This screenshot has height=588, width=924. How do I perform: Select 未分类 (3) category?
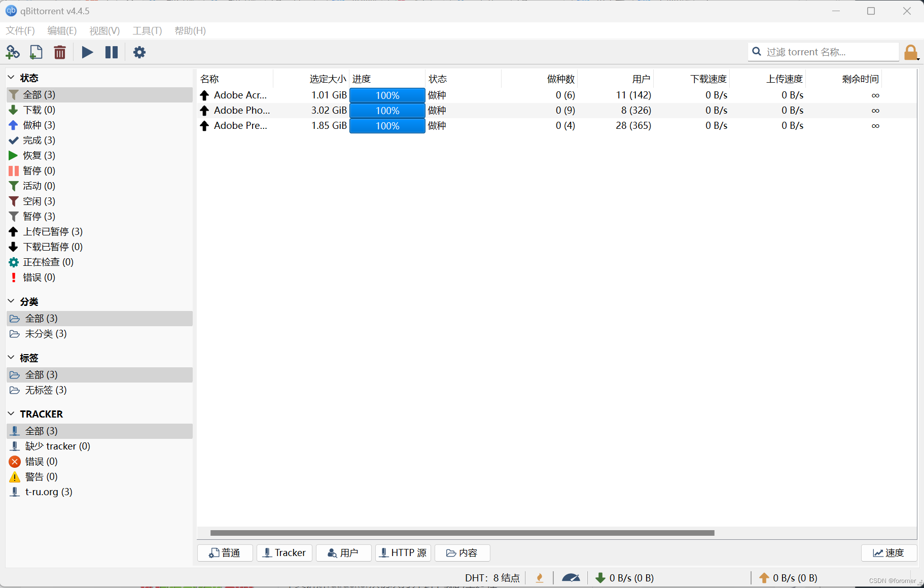click(99, 334)
